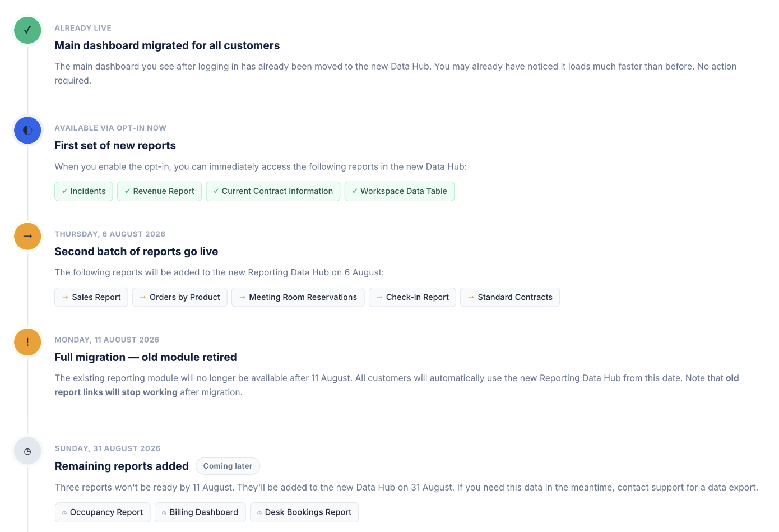Click the Orders by Product tag

[x=180, y=297]
